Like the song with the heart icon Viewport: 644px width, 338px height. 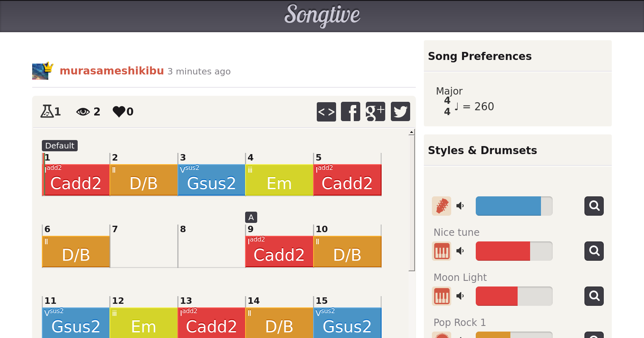pyautogui.click(x=119, y=111)
